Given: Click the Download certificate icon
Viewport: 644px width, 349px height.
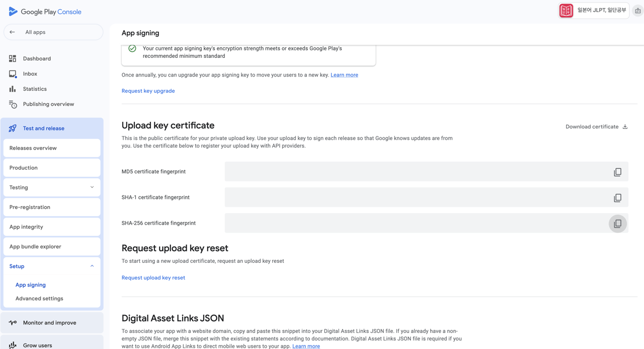Looking at the screenshot, I should coord(624,126).
